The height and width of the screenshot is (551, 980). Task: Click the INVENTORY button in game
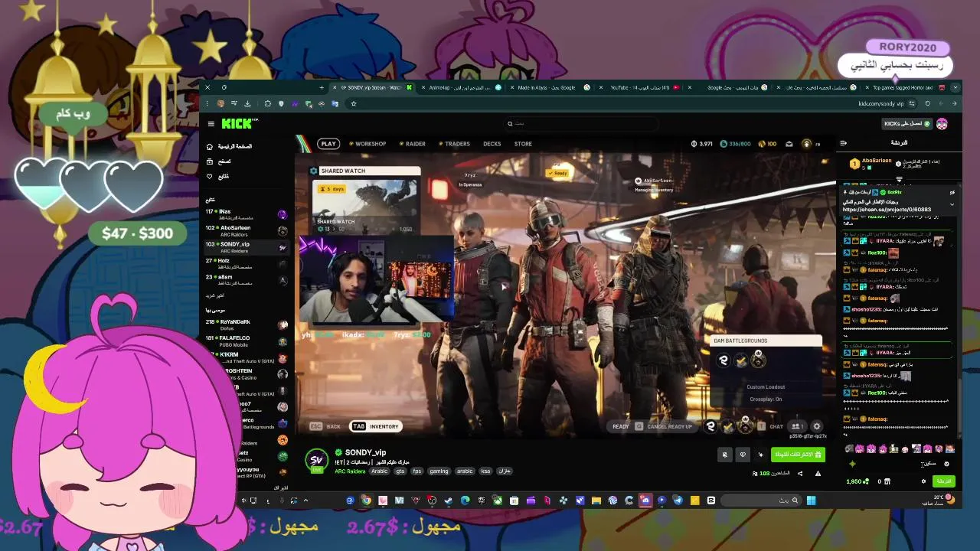tap(376, 426)
